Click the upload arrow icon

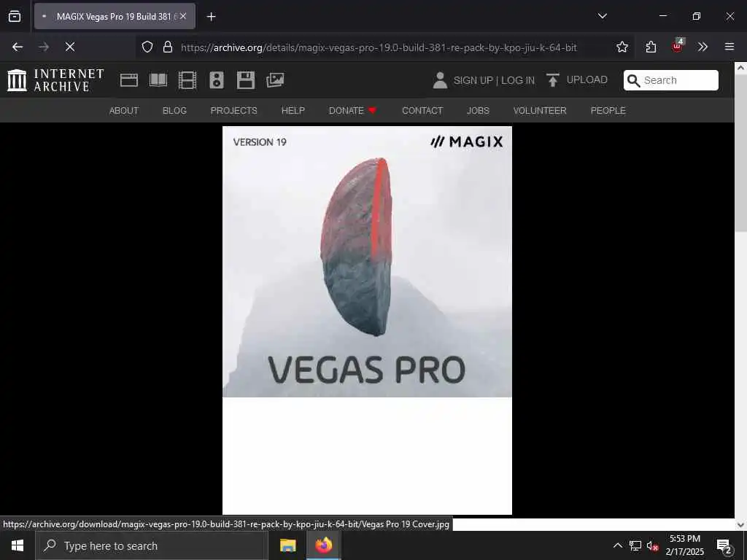point(553,80)
